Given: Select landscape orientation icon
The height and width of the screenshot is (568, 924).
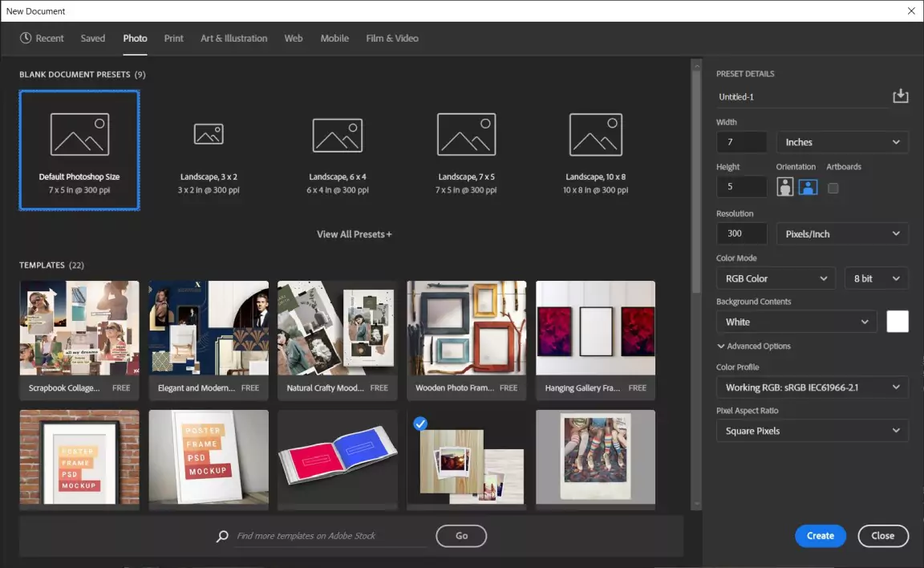Looking at the screenshot, I should click(808, 187).
